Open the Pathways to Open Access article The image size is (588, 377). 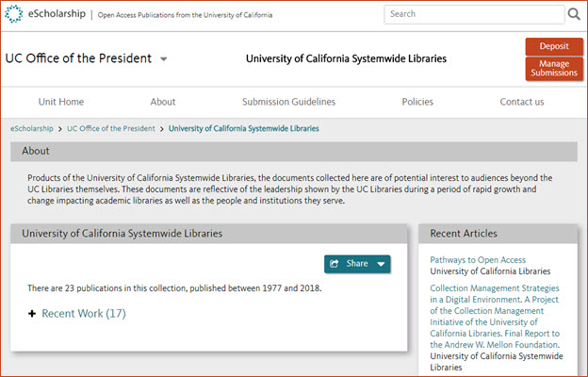(478, 260)
